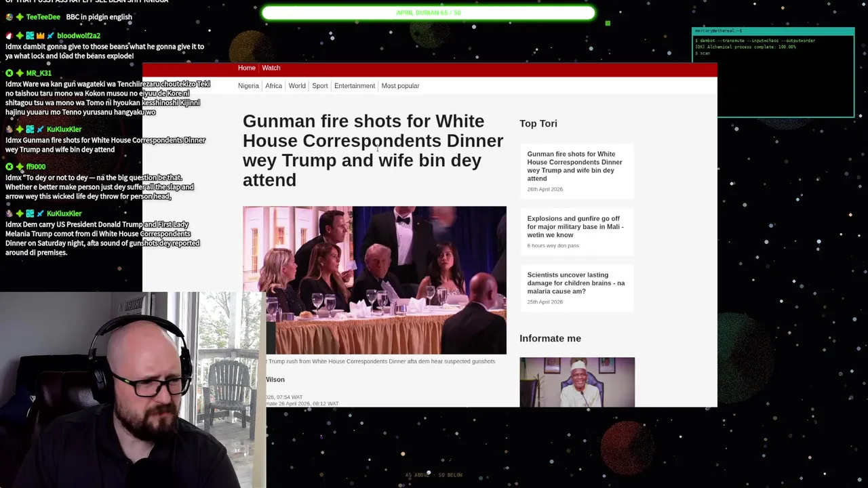Viewport: 868px width, 488px height.
Task: Click the username ff9000 in chat
Action: [36, 167]
